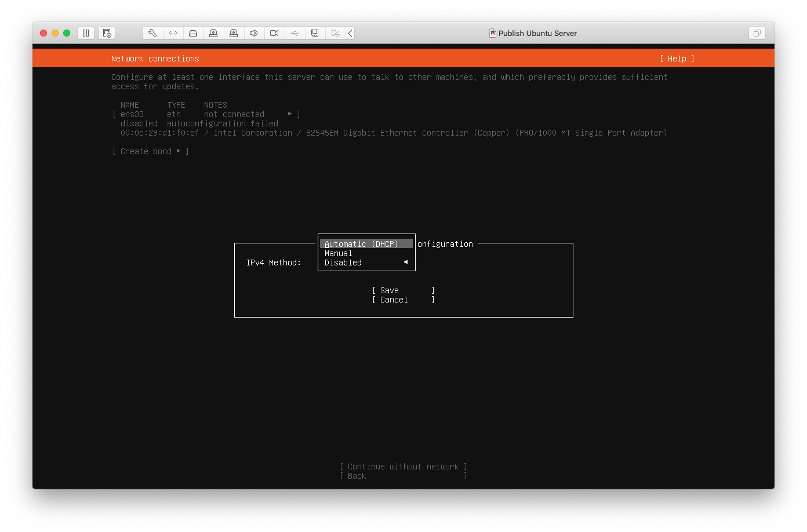Screen dimensions: 807x532
Task: Click the USB devices toolbar icon
Action: coord(295,33)
